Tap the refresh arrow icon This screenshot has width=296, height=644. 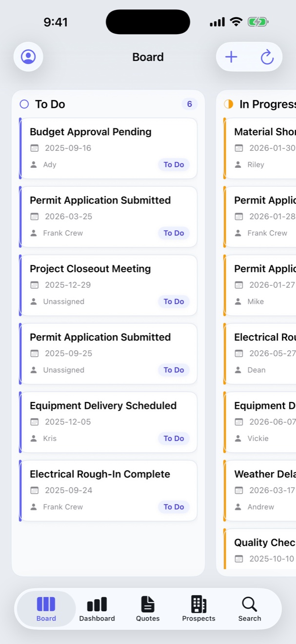tap(267, 57)
